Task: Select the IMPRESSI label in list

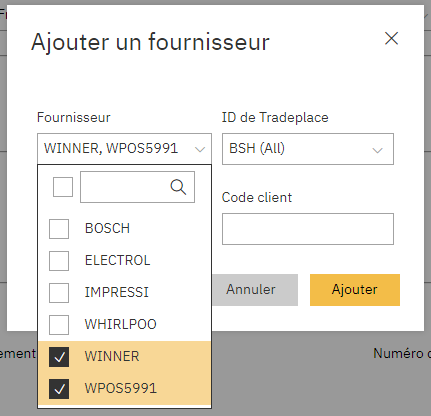Action: (116, 292)
